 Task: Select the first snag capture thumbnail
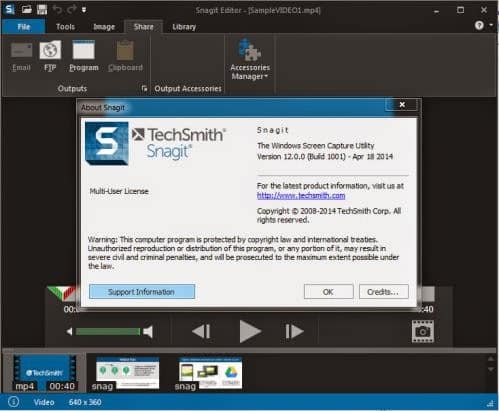[x=127, y=373]
